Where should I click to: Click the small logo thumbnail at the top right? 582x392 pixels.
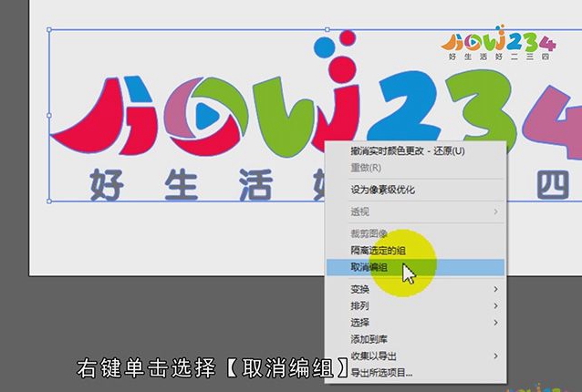[x=498, y=43]
